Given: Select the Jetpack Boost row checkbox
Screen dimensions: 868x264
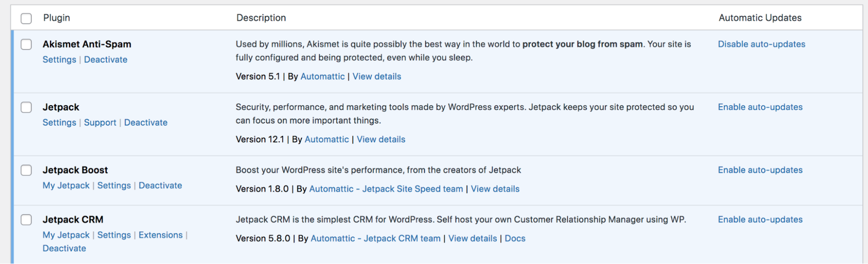Looking at the screenshot, I should 26,170.
